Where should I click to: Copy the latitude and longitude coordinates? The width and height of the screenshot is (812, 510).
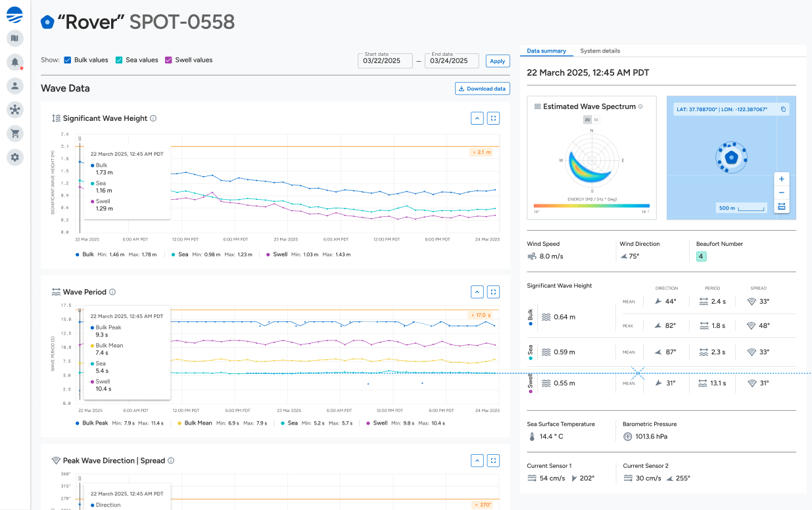[783, 109]
